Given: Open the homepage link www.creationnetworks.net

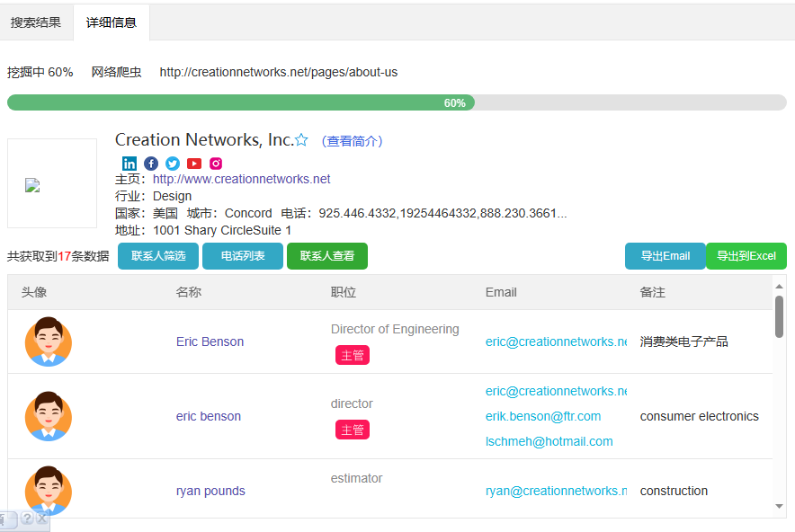Looking at the screenshot, I should tap(241, 179).
